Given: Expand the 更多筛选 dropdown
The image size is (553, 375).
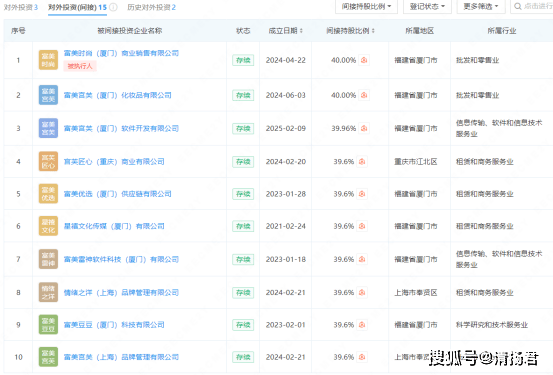Looking at the screenshot, I should [x=481, y=6].
